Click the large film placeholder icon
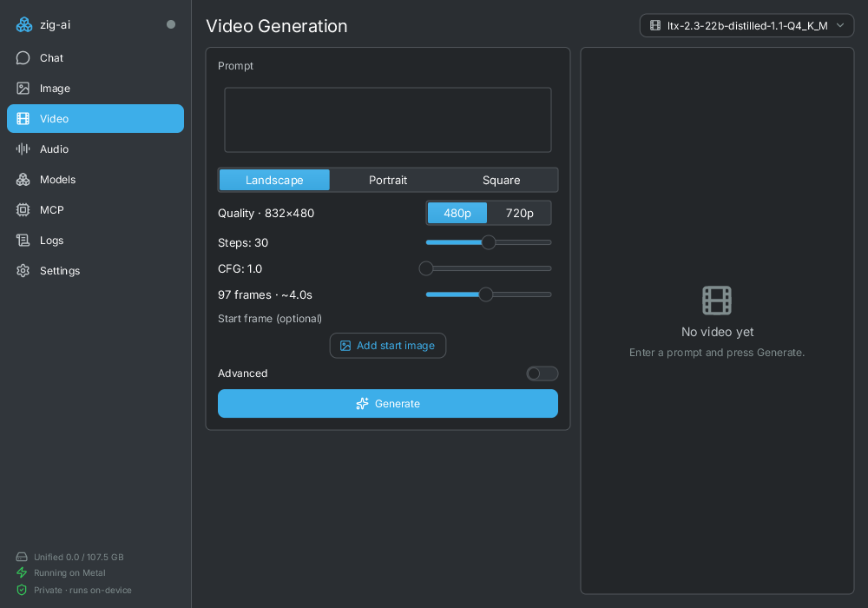868x608 pixels. tap(717, 301)
